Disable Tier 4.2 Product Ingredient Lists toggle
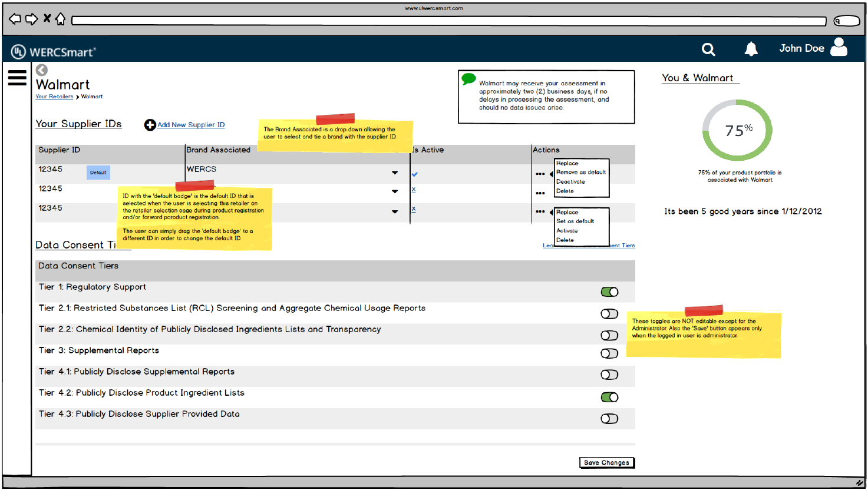The image size is (868, 490). point(609,398)
